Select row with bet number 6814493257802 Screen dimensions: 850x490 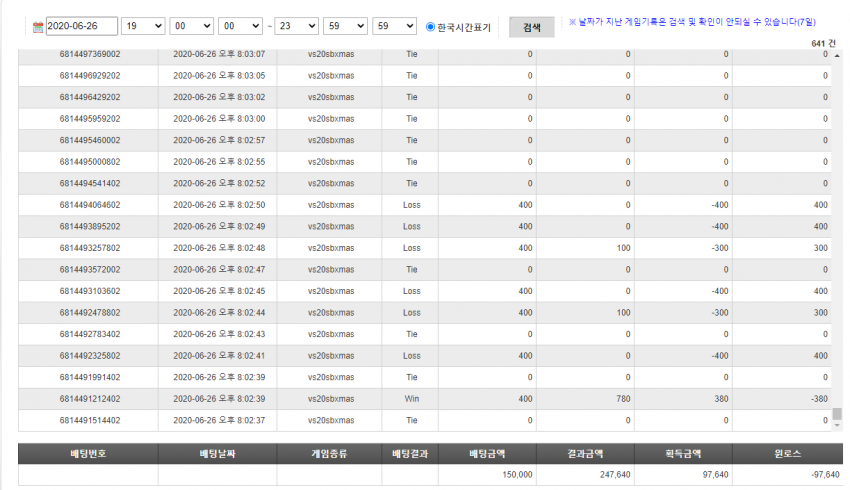pos(425,248)
